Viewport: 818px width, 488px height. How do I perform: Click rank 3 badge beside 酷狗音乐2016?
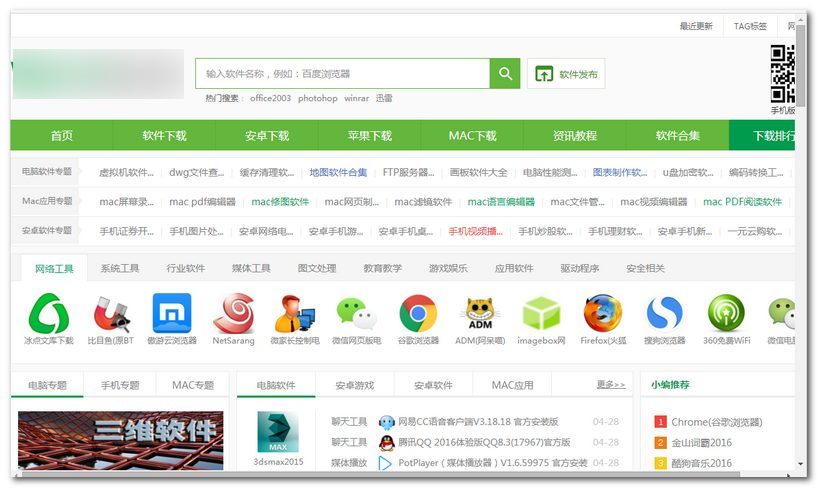pyautogui.click(x=660, y=463)
